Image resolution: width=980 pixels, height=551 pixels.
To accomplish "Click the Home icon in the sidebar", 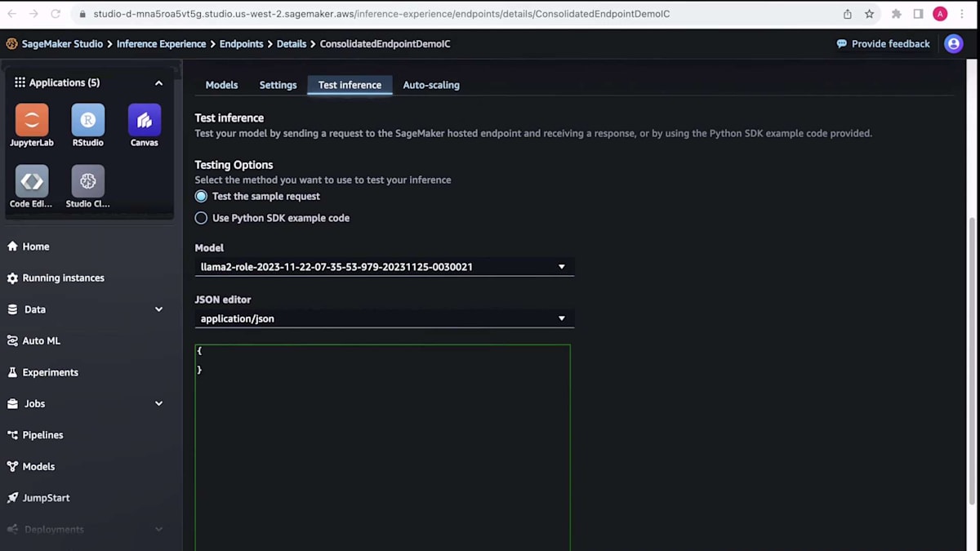I will coord(12,247).
